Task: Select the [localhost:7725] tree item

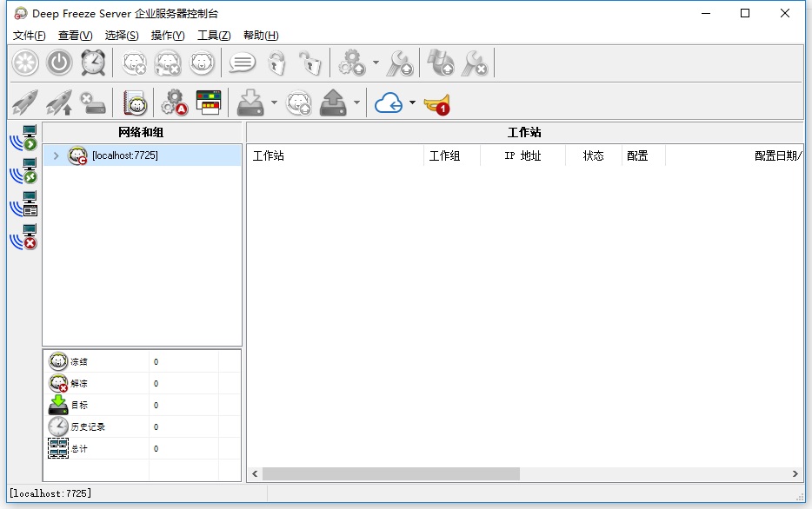Action: point(125,155)
